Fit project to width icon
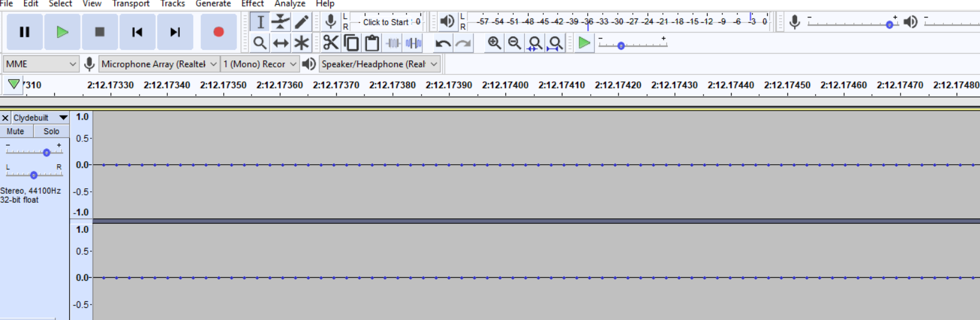 click(555, 43)
